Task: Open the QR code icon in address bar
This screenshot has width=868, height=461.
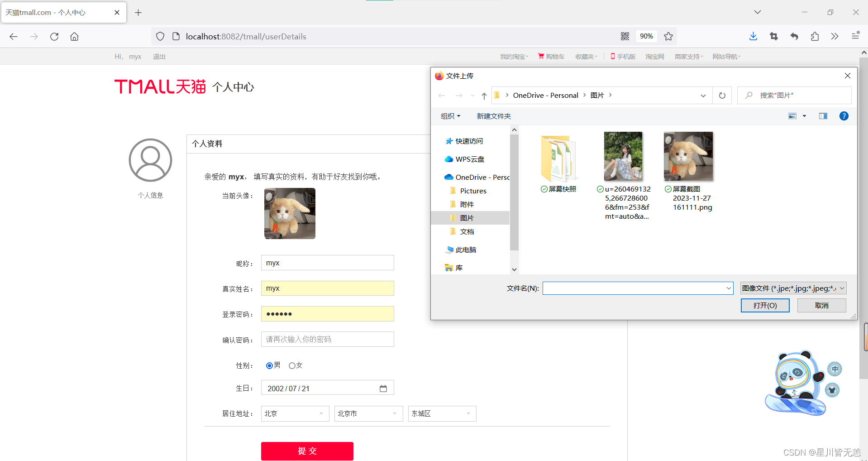Action: [625, 36]
